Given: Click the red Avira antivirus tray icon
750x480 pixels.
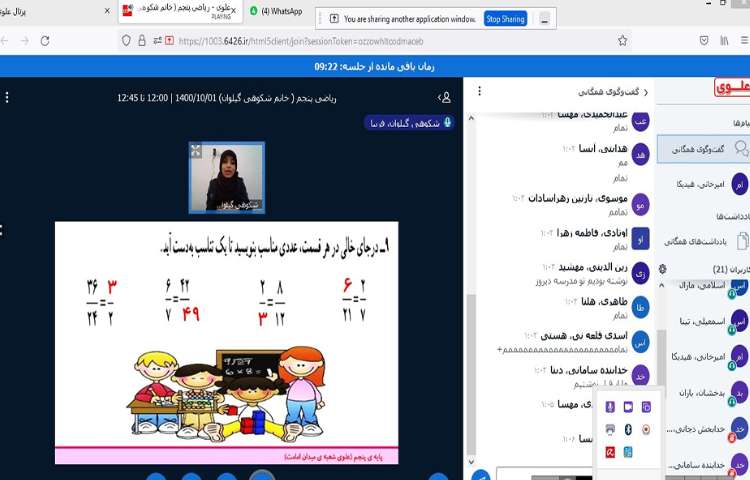Looking at the screenshot, I should [x=610, y=452].
